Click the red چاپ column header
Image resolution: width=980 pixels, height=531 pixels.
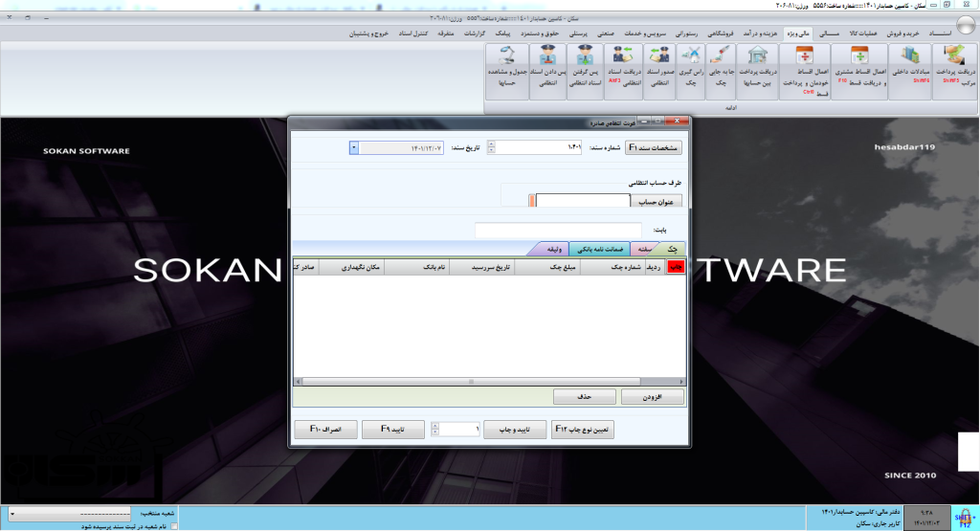[676, 267]
